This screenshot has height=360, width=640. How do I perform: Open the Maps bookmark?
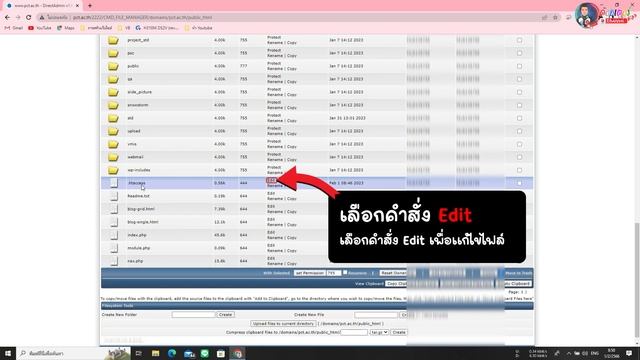pos(66,28)
